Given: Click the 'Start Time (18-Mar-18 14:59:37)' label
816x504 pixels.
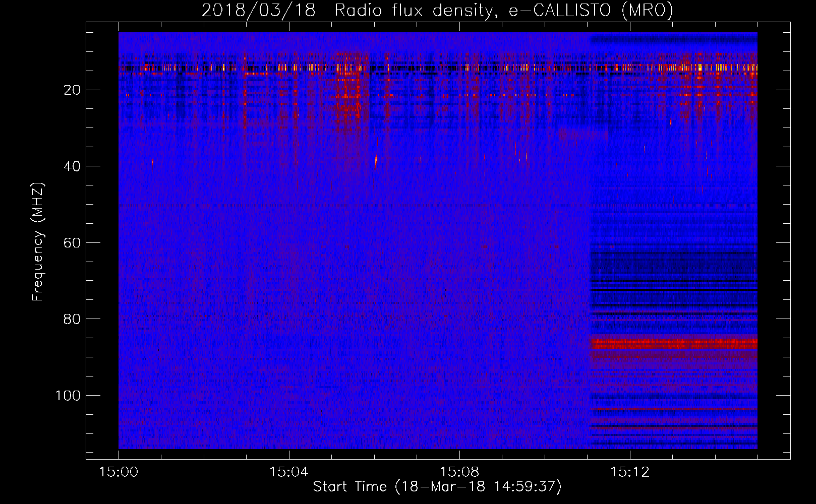Looking at the screenshot, I should pos(437,487).
